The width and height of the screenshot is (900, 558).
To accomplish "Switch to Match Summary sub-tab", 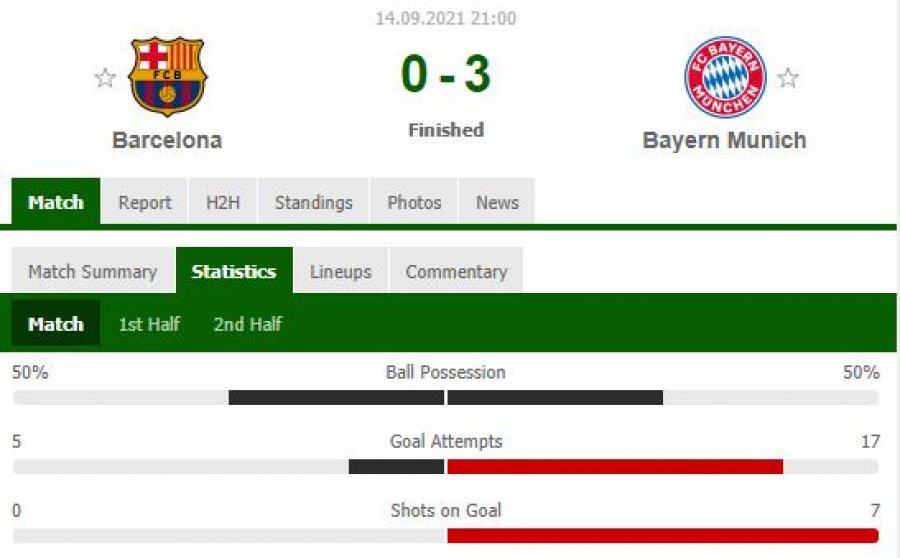I will [93, 271].
